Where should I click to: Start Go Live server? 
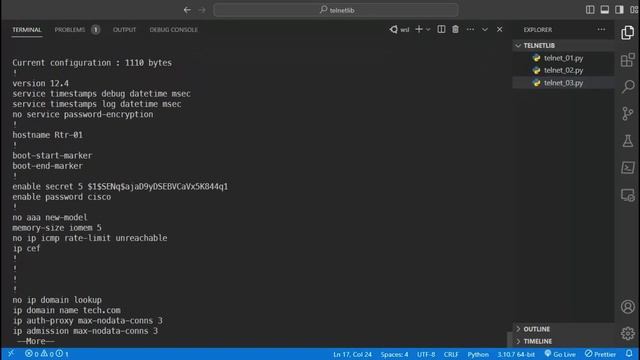coord(560,354)
